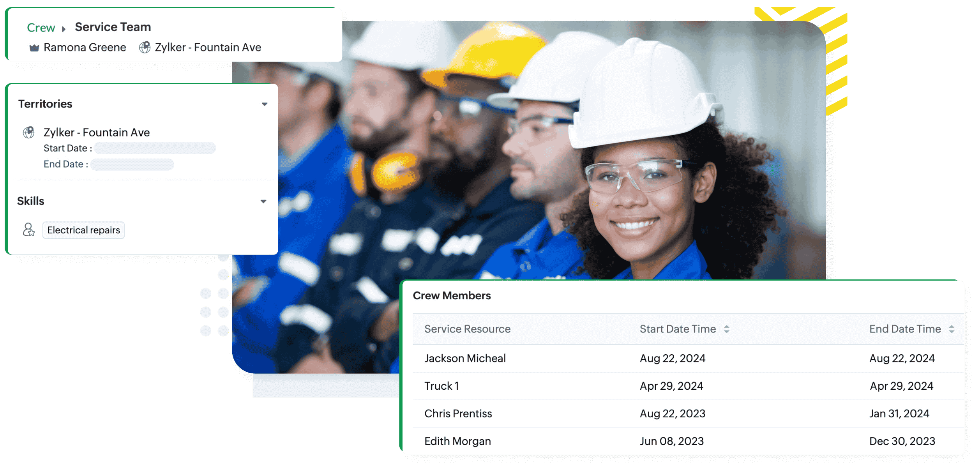Screen dimensions: 980x470
Task: Select the Jackson Micheal crew row
Action: coord(465,358)
